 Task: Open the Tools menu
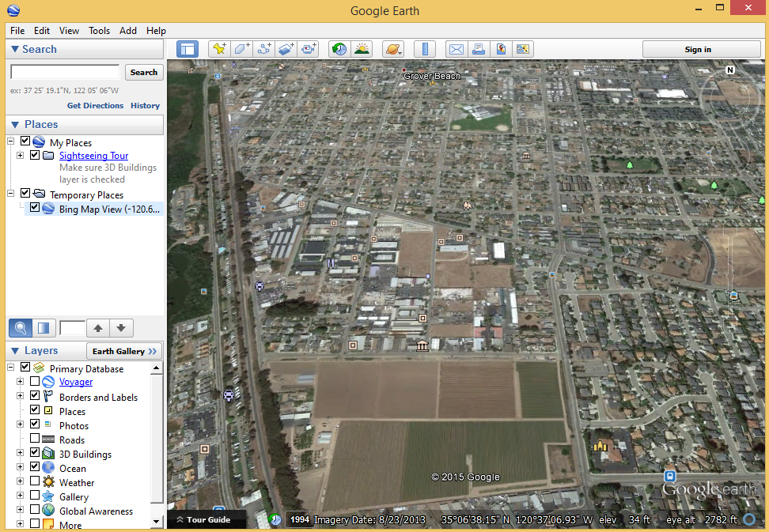[99, 30]
